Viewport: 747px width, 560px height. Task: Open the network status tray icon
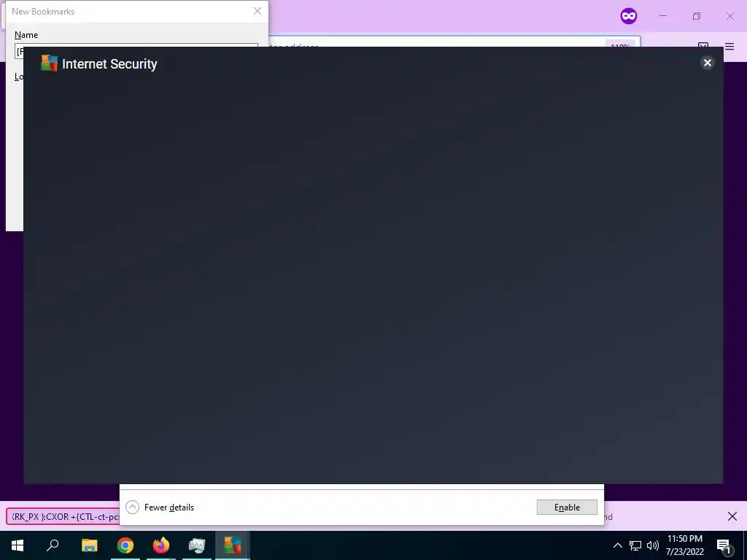[x=635, y=545]
